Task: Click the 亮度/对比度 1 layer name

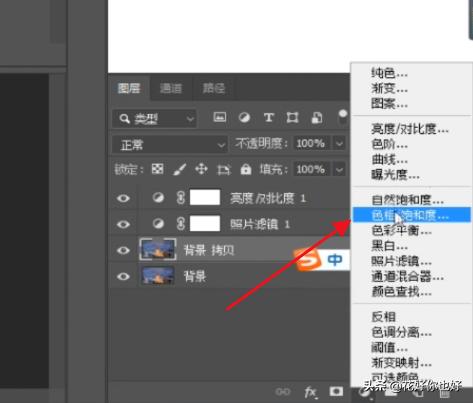Action: pyautogui.click(x=268, y=199)
